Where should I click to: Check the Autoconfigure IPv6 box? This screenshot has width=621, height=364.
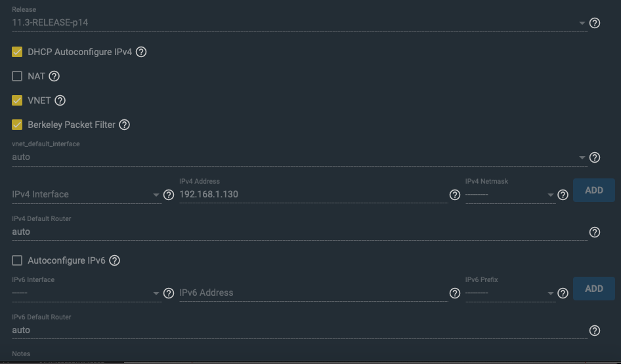point(17,260)
